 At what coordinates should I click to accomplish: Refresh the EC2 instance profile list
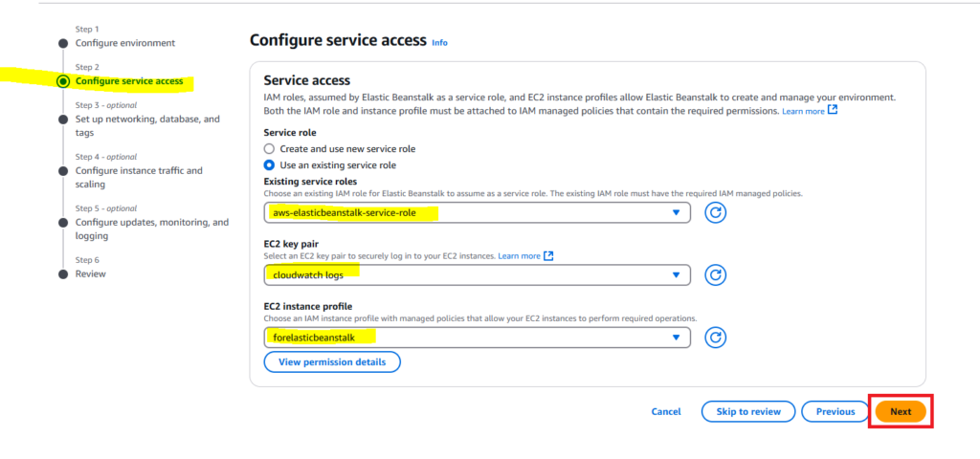715,338
